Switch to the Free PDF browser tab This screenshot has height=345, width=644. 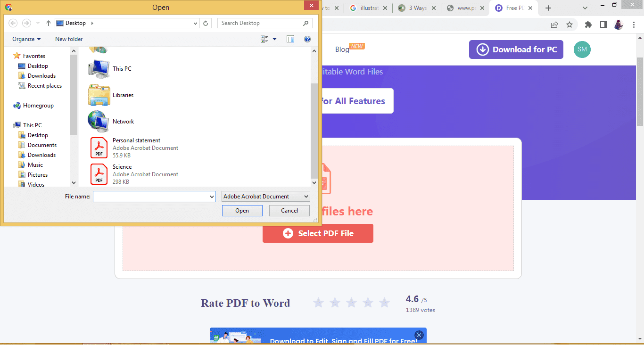513,8
